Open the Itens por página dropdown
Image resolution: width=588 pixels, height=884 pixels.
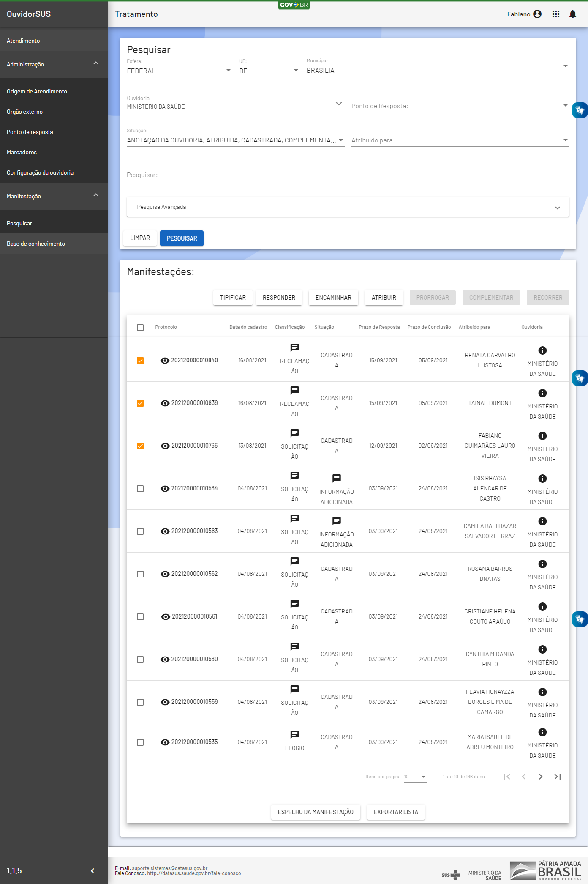click(415, 777)
